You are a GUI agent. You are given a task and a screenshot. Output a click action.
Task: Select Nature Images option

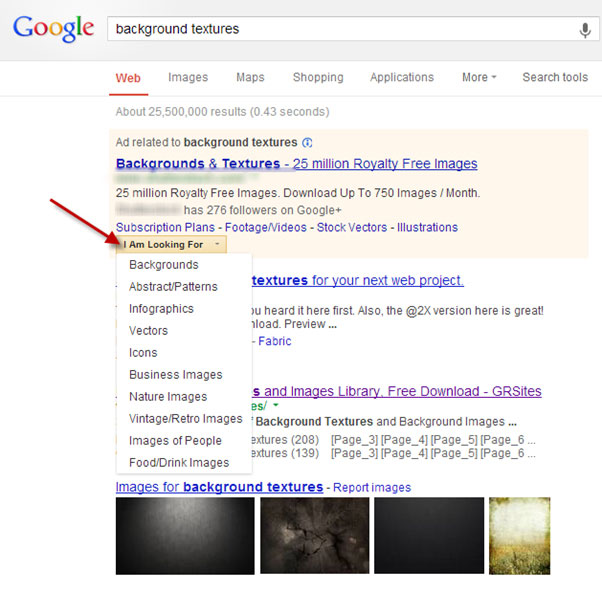(x=168, y=397)
